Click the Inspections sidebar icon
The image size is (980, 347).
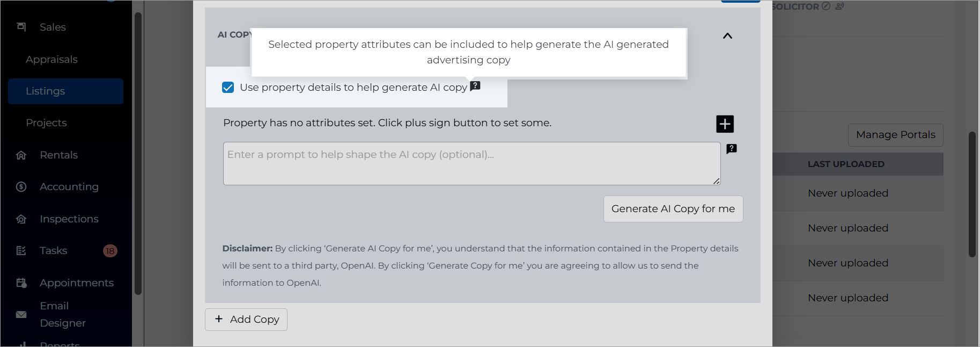pyautogui.click(x=21, y=219)
